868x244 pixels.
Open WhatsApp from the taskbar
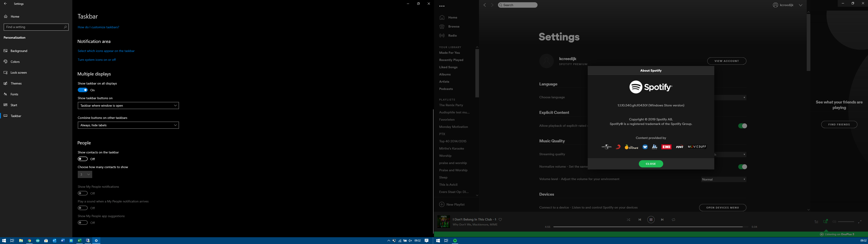[71, 241]
